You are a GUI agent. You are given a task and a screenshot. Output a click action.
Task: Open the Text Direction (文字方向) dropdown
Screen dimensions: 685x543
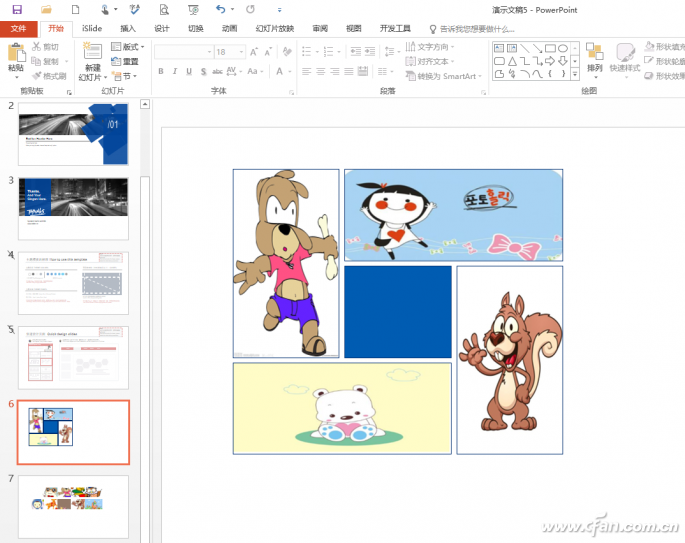point(430,47)
